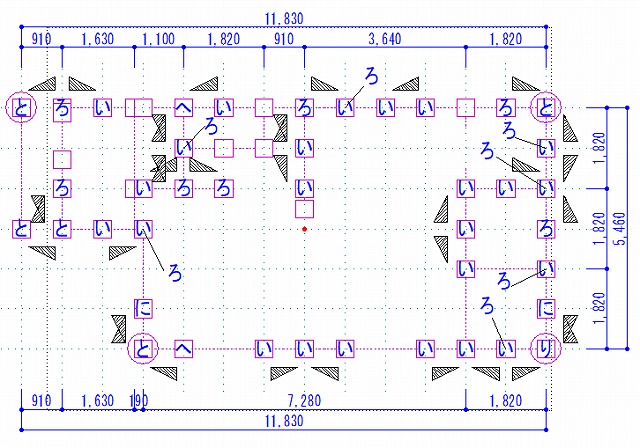Click the 1,100 dimension label
Image resolution: width=640 pixels, height=448 pixels.
[158, 39]
